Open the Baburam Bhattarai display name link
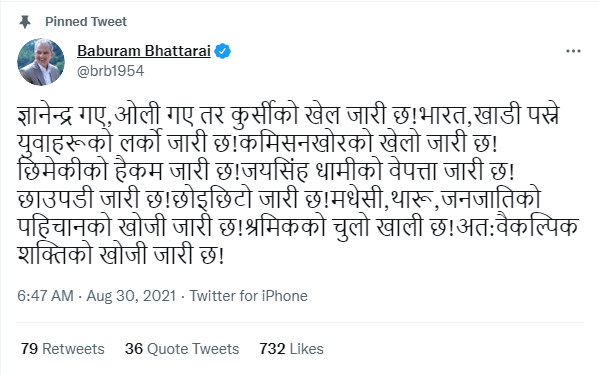 [x=144, y=51]
